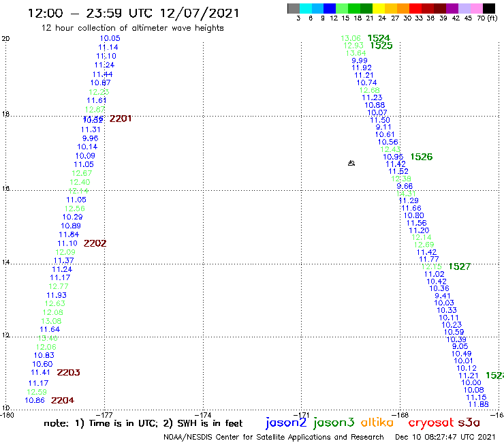
Task: Click the wave height value 14.31
Action: (407, 194)
